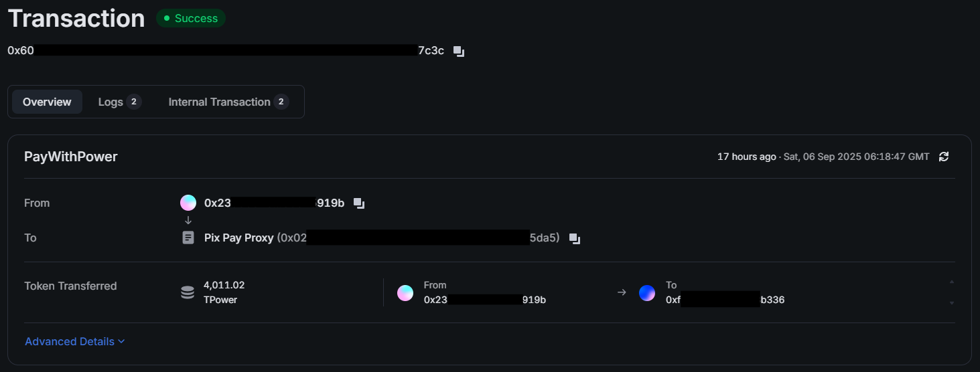Click the down arrow in the Token Transferred list
Image resolution: width=980 pixels, height=372 pixels.
(x=952, y=303)
